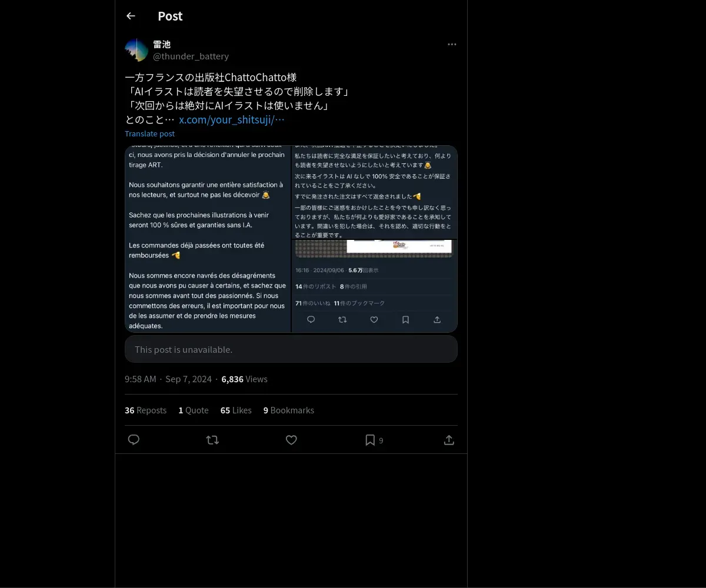Click the 雷池 profile avatar
The image size is (706, 588).
[136, 50]
